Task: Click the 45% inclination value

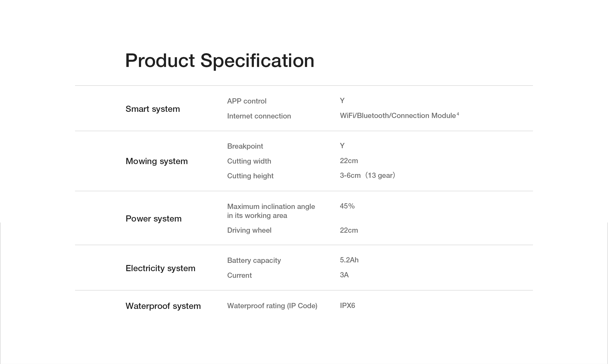Action: tap(347, 206)
